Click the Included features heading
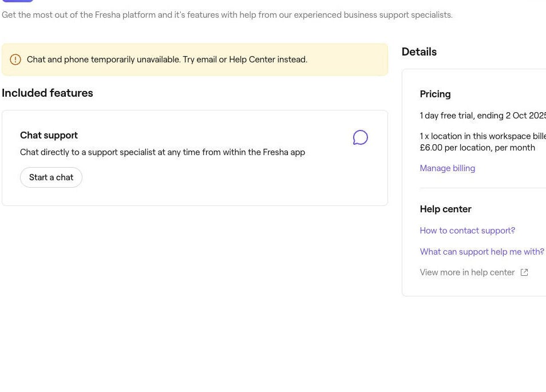The width and height of the screenshot is (546, 392). (x=48, y=93)
